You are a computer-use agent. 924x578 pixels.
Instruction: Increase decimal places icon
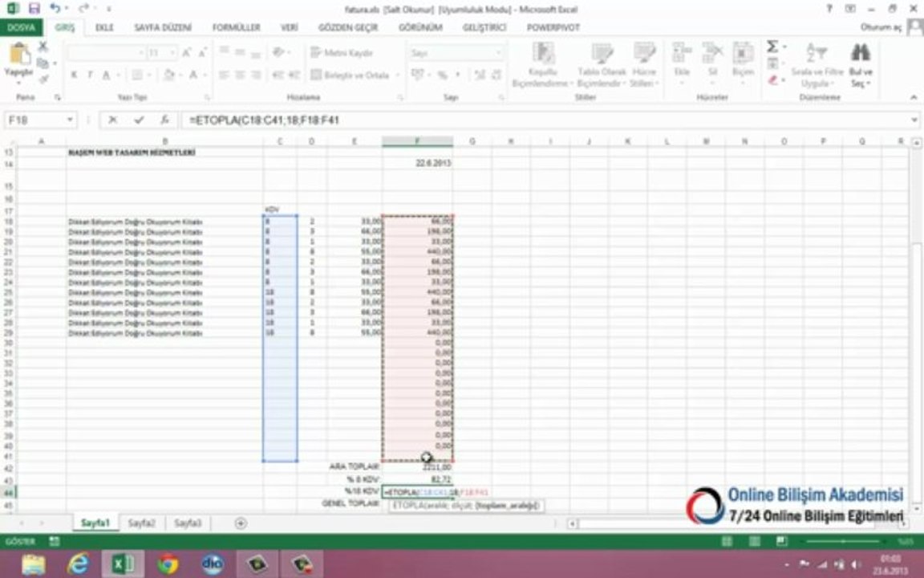[480, 75]
